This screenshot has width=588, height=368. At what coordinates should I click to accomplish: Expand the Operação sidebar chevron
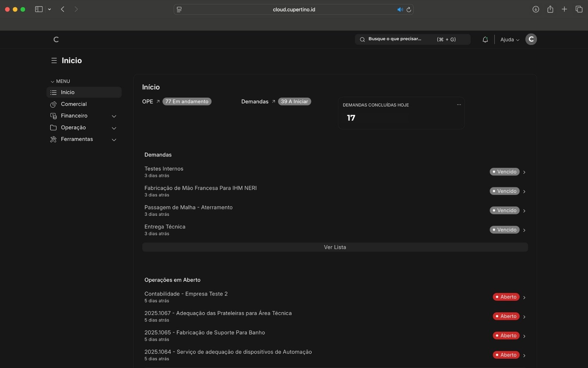(x=114, y=128)
